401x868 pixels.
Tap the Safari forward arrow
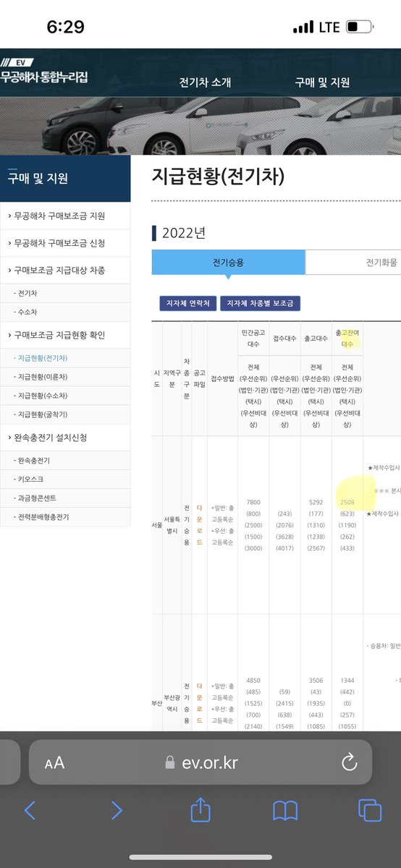click(x=117, y=810)
